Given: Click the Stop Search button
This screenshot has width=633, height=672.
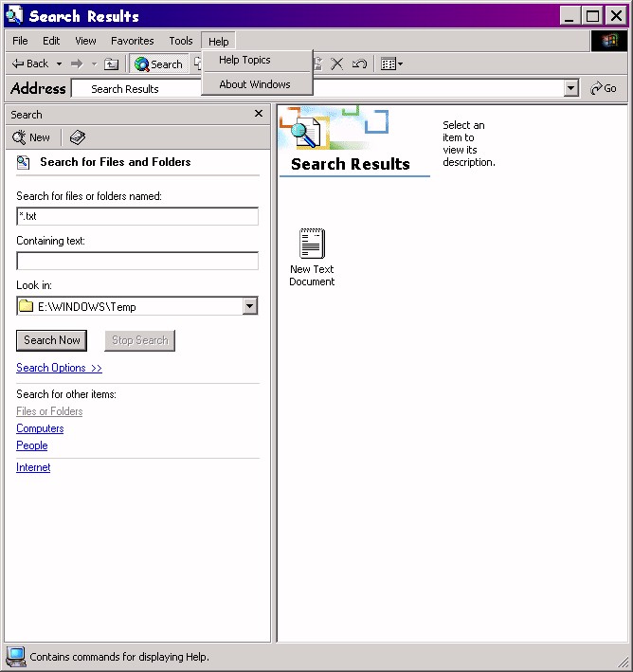Looking at the screenshot, I should coord(139,340).
